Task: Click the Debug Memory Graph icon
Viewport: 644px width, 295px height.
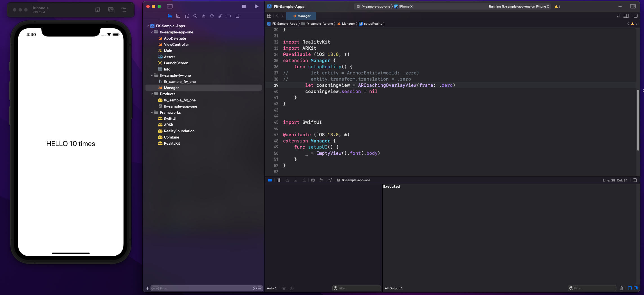Action: (321, 180)
